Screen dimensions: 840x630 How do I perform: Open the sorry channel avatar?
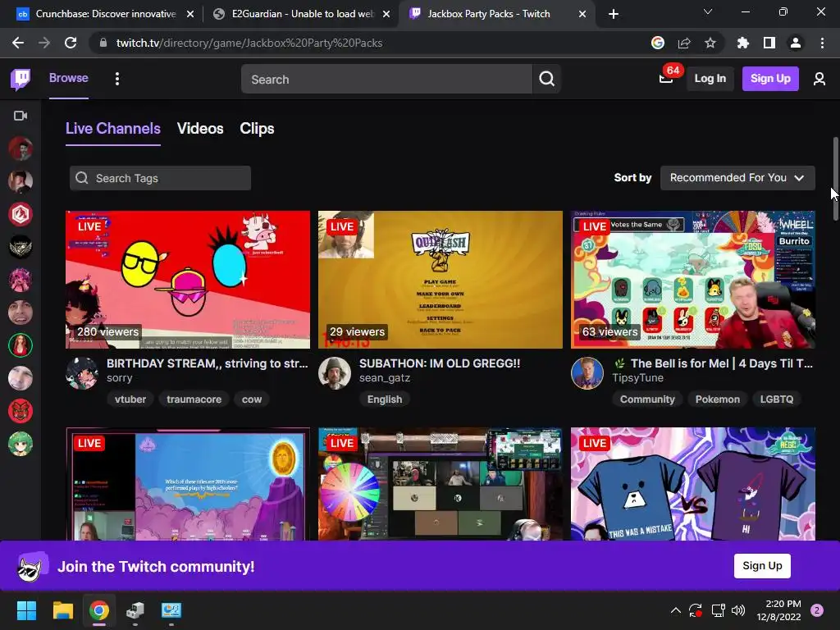coord(82,373)
